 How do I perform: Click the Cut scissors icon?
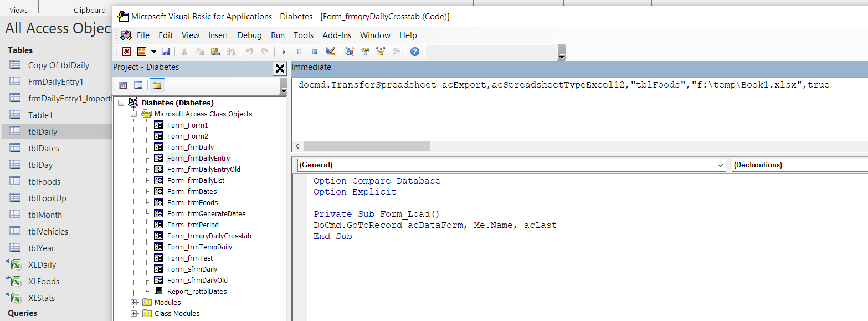pos(184,52)
